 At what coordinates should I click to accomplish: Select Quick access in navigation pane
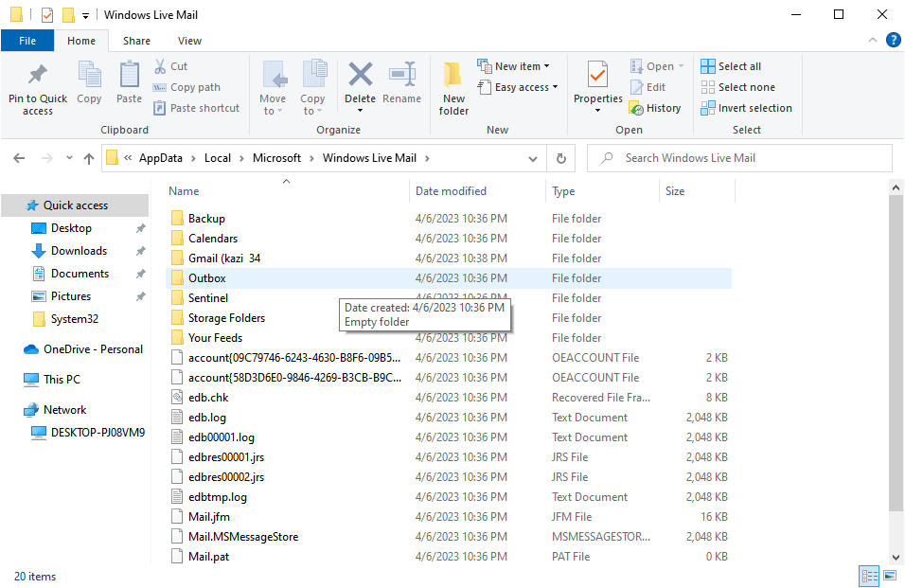[x=75, y=205]
